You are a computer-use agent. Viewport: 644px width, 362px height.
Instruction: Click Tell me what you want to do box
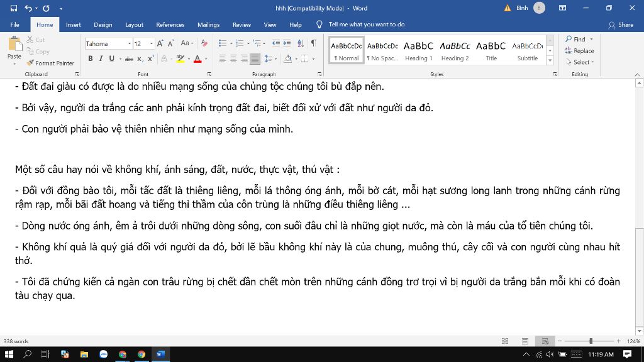[366, 25]
